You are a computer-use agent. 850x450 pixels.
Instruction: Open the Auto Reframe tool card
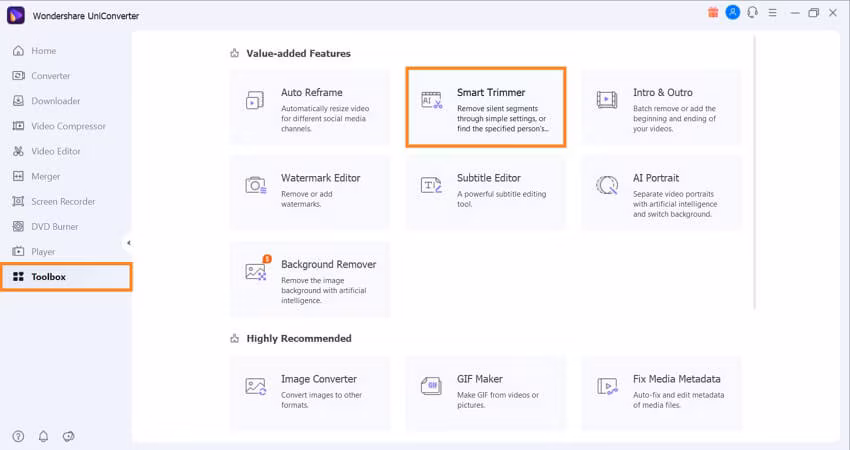[310, 107]
